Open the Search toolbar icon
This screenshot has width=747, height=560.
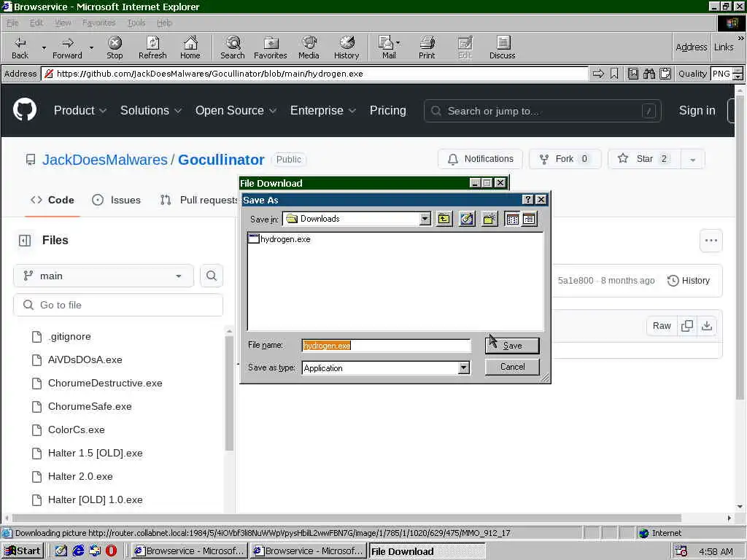click(233, 47)
